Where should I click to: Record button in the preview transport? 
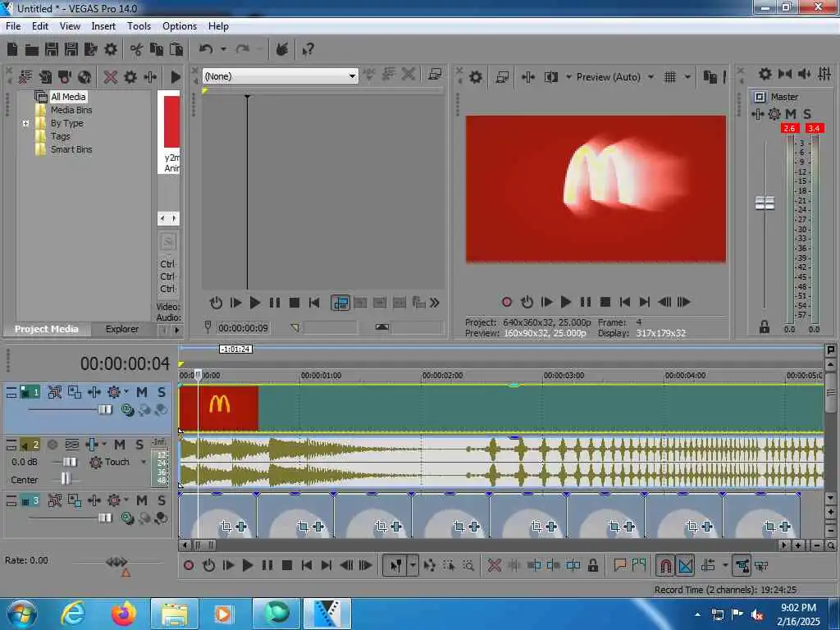pos(507,302)
